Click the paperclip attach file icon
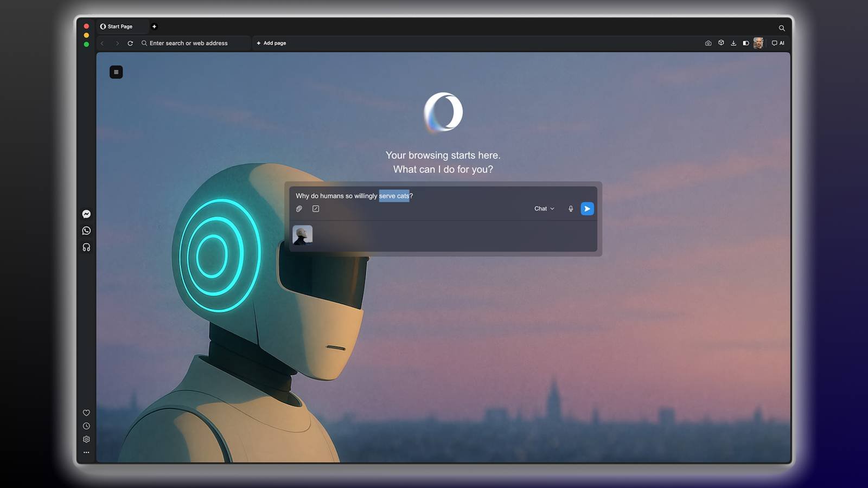Viewport: 868px width, 488px height. (x=299, y=209)
